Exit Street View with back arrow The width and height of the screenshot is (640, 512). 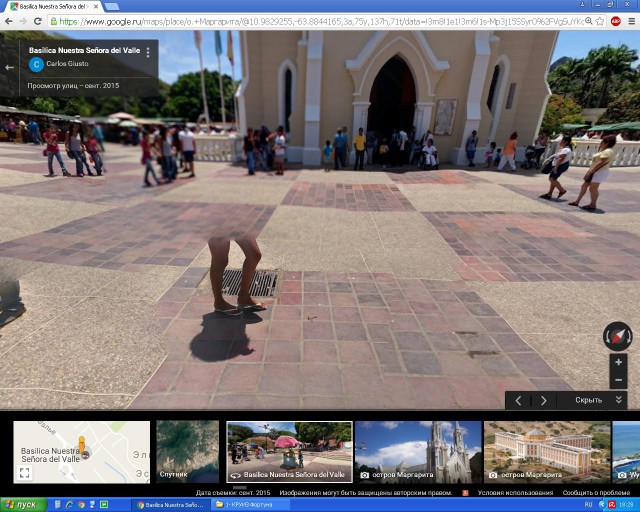pyautogui.click(x=9, y=67)
